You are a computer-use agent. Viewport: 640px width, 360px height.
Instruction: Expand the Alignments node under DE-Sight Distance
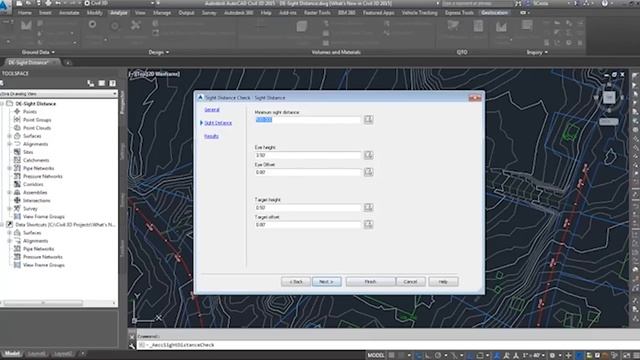click(9, 144)
